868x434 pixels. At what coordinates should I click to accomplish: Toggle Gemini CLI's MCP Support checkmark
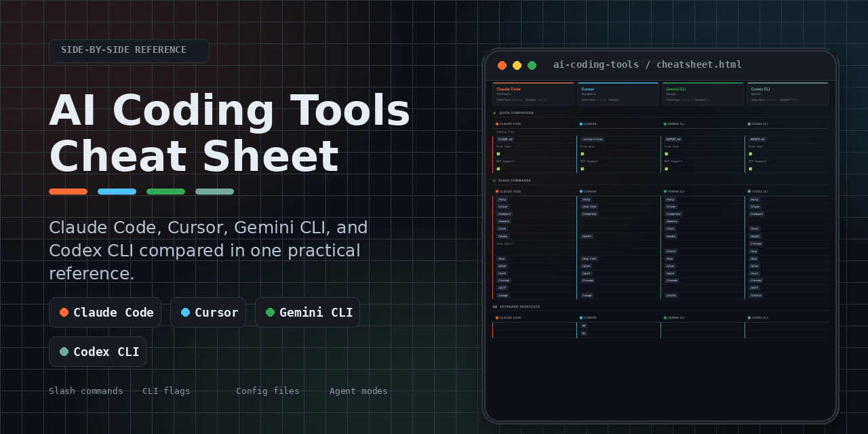667,169
